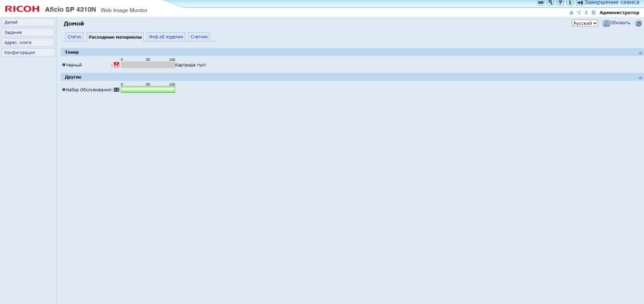Switch to the Статус tab
Screen dimensions: 644x304
[74, 37]
